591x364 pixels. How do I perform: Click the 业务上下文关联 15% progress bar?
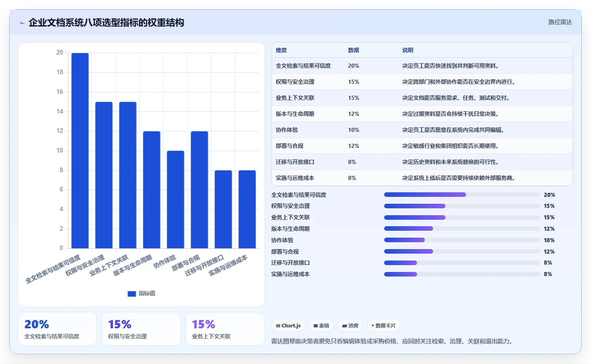pos(462,217)
